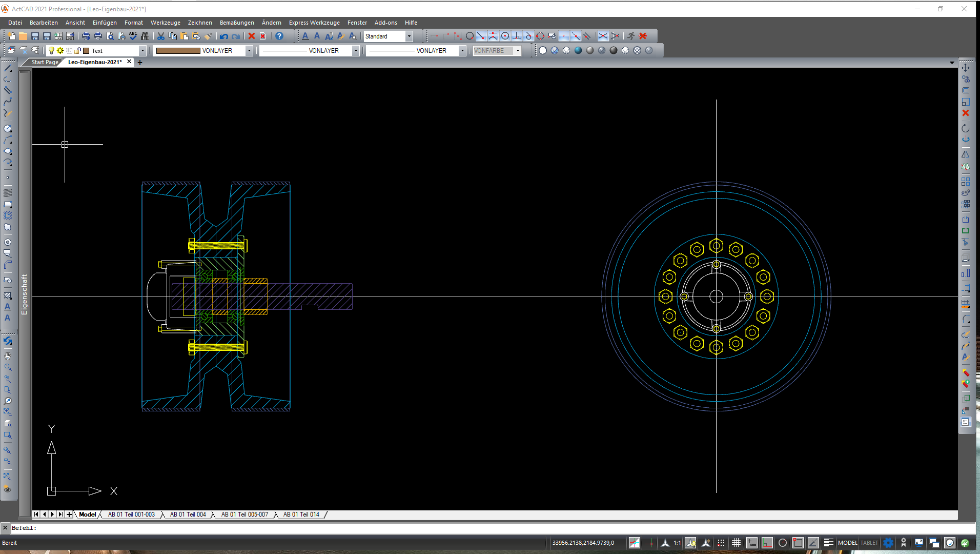
Task: Expand the Text layer dropdown
Action: [x=142, y=51]
